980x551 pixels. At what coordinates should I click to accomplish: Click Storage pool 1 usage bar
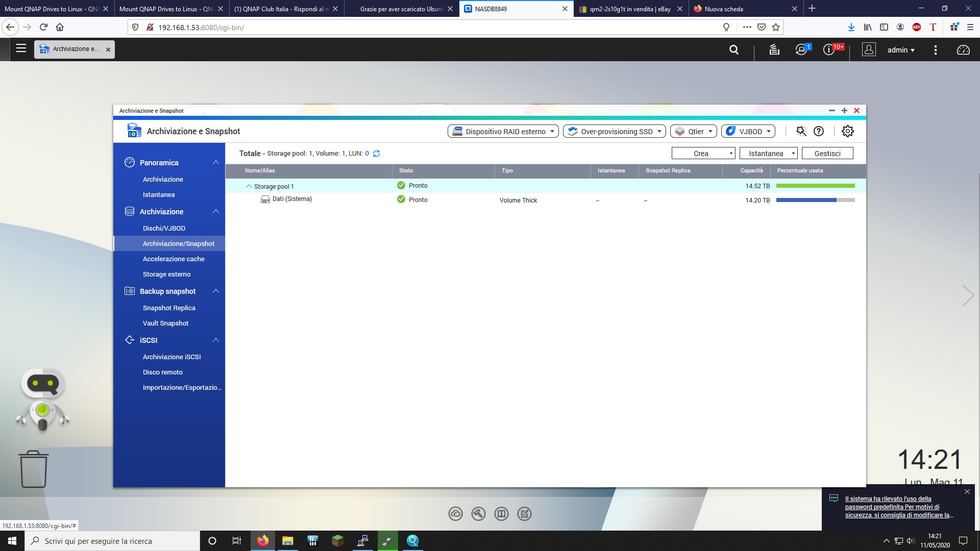click(815, 186)
